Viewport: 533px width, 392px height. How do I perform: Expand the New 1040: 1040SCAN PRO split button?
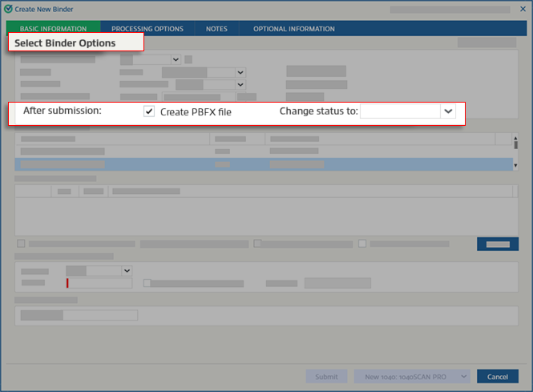(x=462, y=376)
